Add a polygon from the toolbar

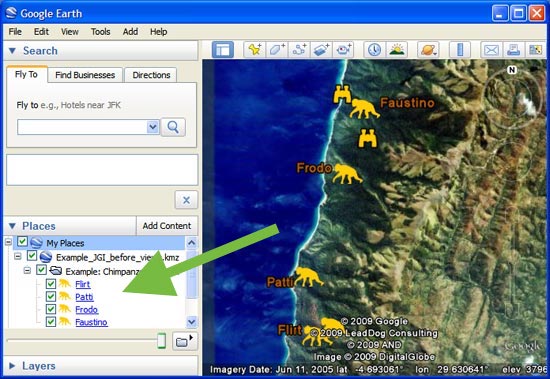pyautogui.click(x=276, y=50)
